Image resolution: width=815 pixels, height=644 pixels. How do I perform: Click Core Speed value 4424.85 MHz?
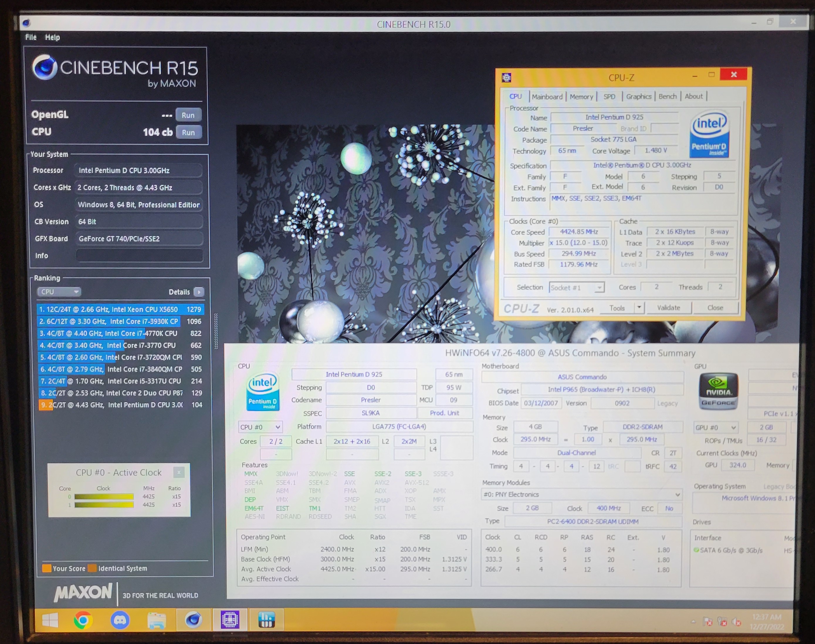[x=579, y=232]
